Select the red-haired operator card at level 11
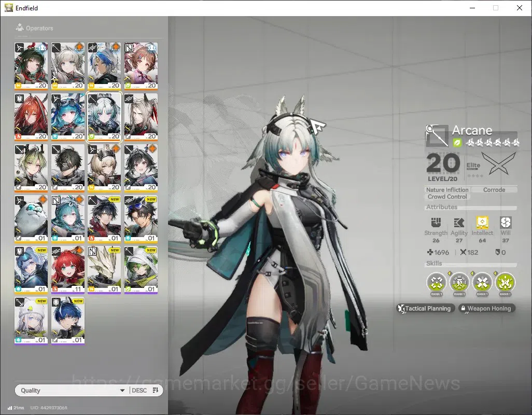 [68, 269]
